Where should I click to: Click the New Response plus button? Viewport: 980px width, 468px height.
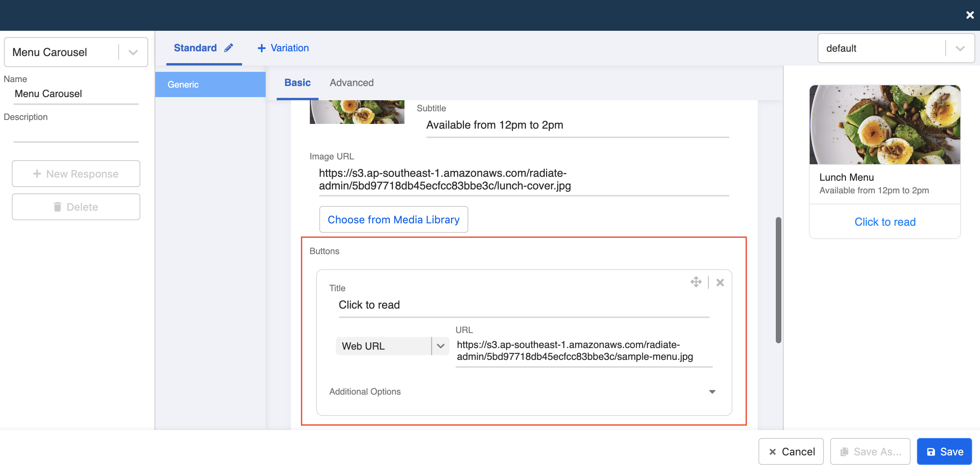pyautogui.click(x=76, y=174)
